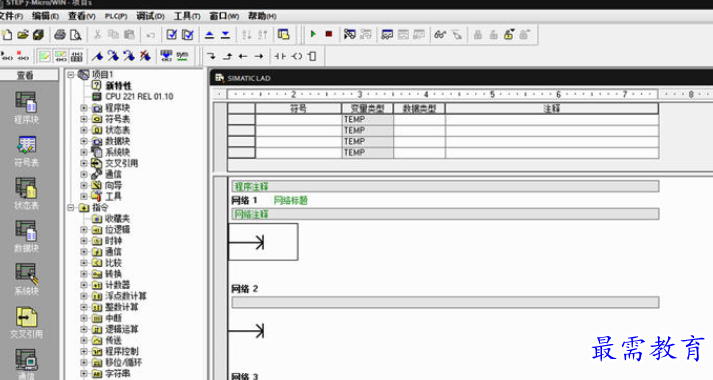Expand the 符号表 tree node
713x380 pixels.
[x=84, y=119]
